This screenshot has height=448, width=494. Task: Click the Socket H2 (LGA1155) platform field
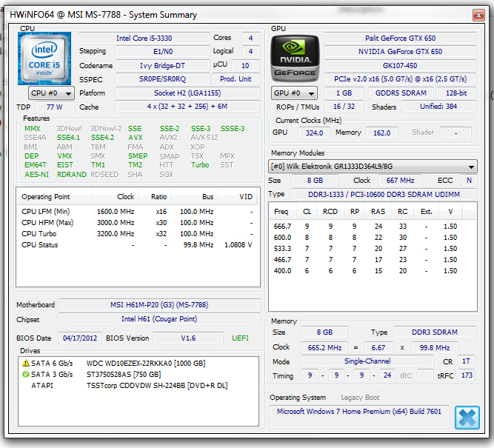[187, 93]
